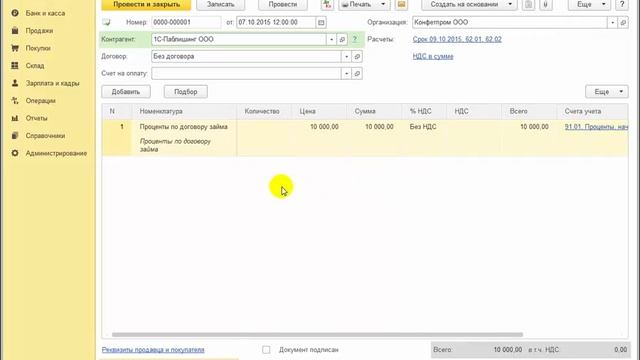This screenshot has height=360, width=640.
Task: Go to Операции menu section
Action: (x=40, y=100)
